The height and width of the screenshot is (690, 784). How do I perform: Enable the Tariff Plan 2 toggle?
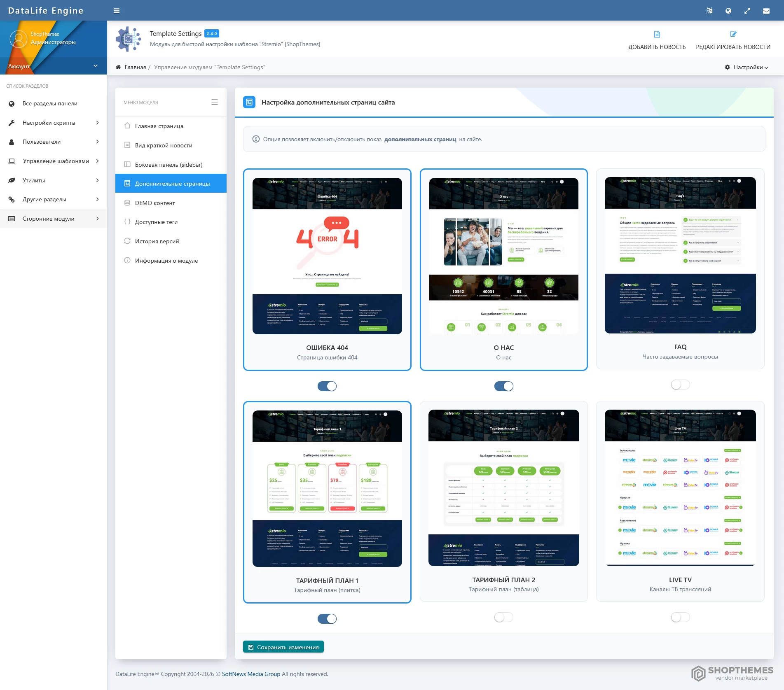[503, 617]
